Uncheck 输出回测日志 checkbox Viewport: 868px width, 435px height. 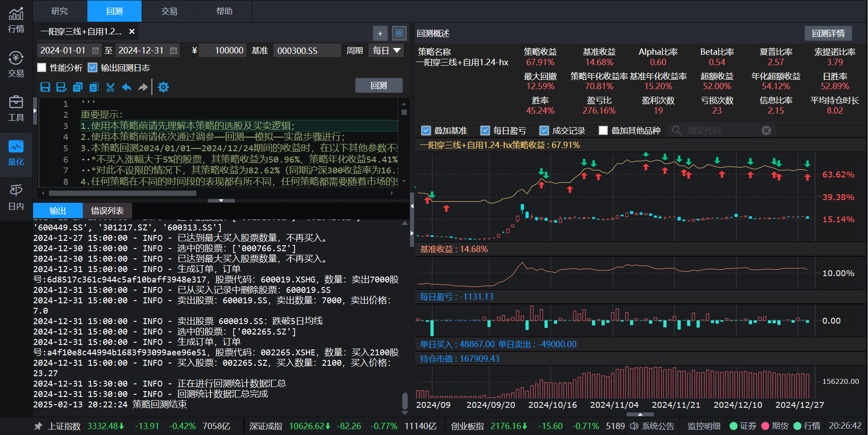point(93,68)
